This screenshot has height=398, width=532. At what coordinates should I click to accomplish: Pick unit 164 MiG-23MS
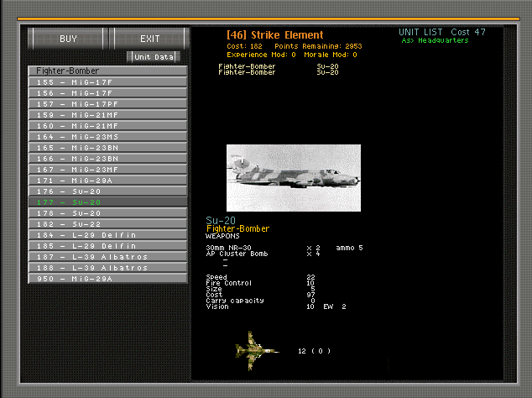click(x=107, y=136)
